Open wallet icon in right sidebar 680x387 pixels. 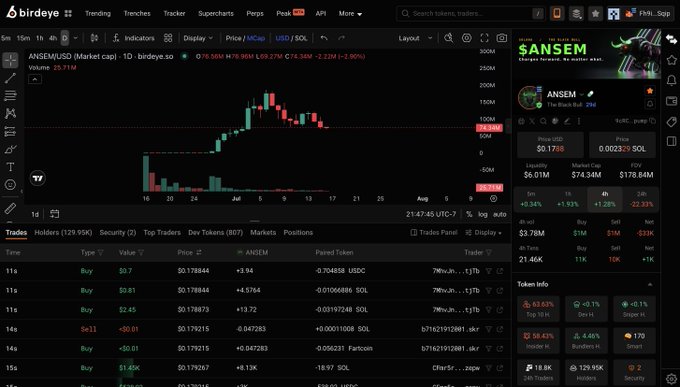[671, 101]
